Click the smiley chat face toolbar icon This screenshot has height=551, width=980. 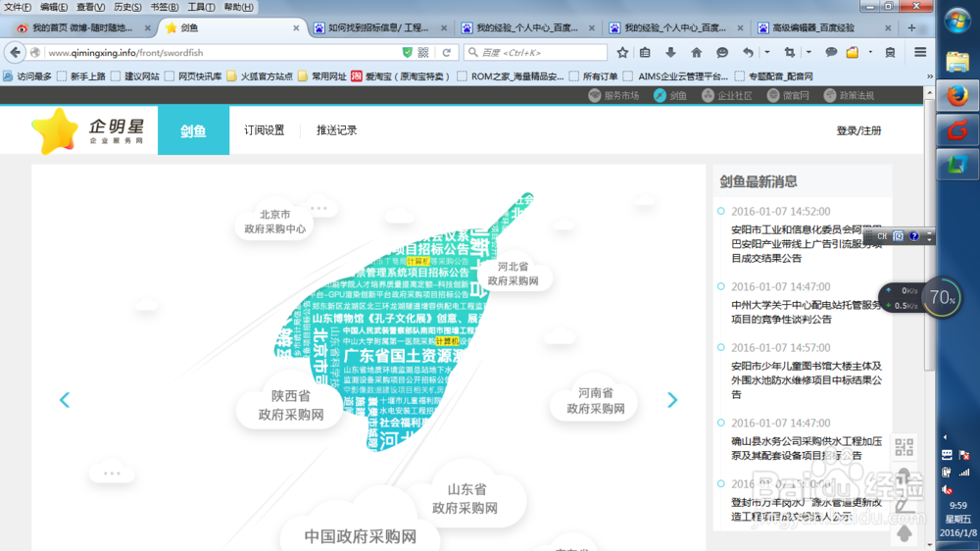(x=722, y=53)
